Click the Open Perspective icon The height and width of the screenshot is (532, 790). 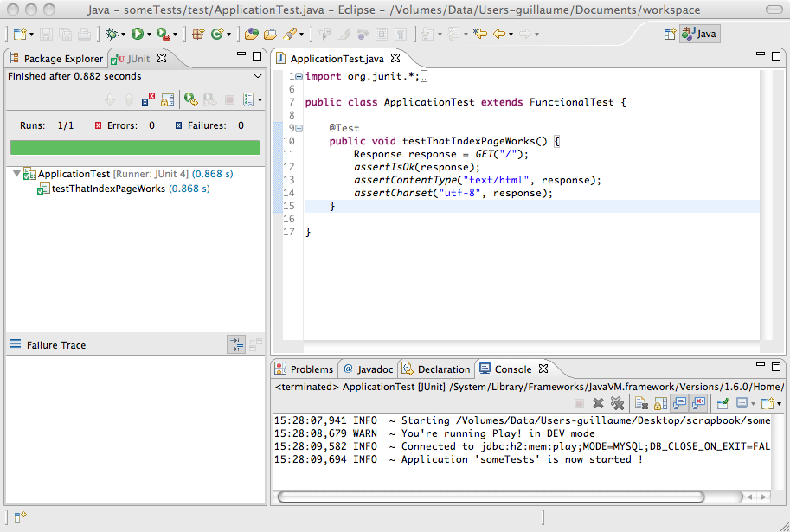[x=669, y=34]
